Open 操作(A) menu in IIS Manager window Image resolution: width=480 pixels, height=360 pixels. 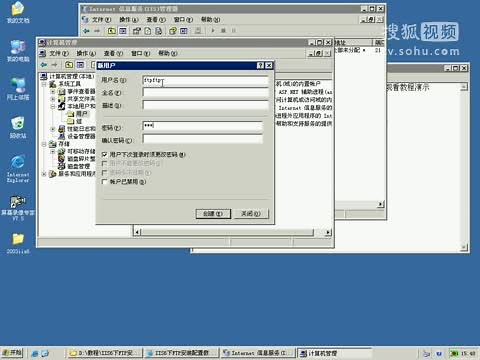pos(129,20)
